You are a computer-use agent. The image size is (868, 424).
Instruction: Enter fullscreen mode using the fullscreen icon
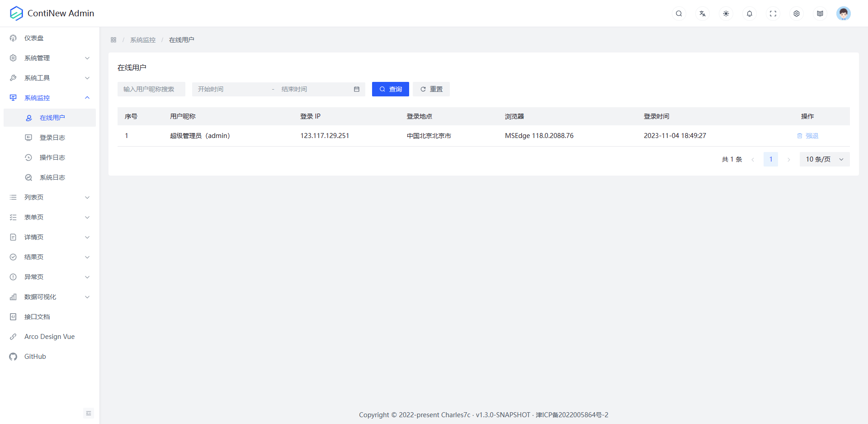(773, 13)
